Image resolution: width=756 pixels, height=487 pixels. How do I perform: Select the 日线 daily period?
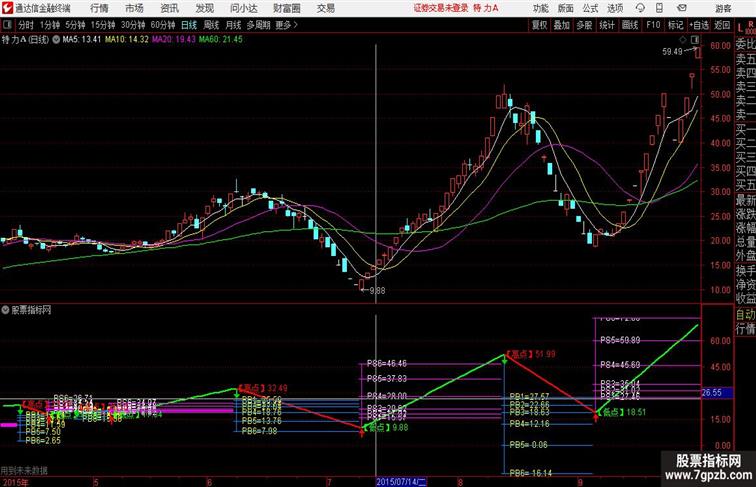click(189, 25)
